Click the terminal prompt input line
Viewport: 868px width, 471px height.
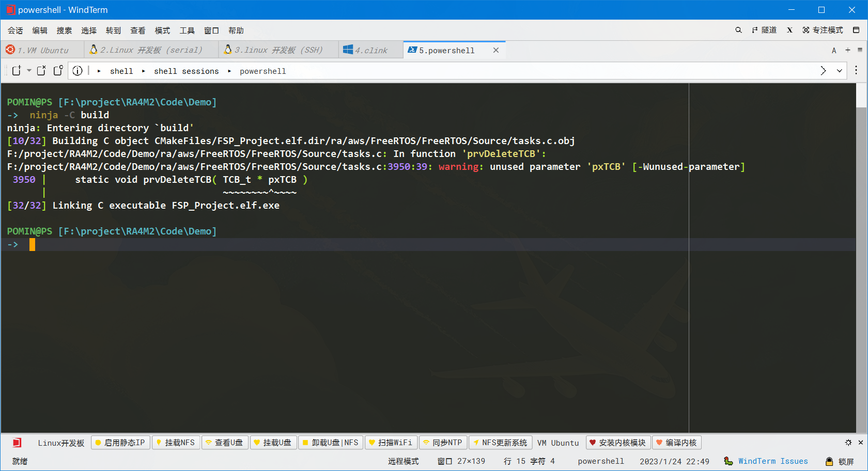pyautogui.click(x=428, y=244)
